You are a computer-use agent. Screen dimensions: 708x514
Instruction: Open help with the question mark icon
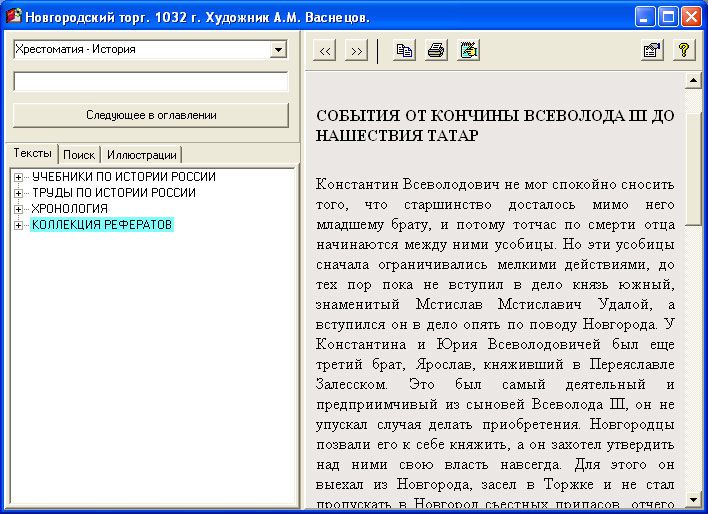(684, 51)
